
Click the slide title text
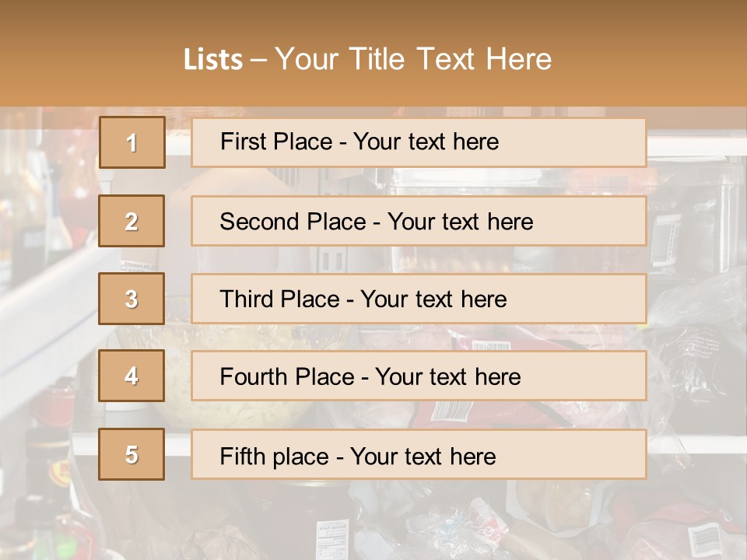(367, 59)
